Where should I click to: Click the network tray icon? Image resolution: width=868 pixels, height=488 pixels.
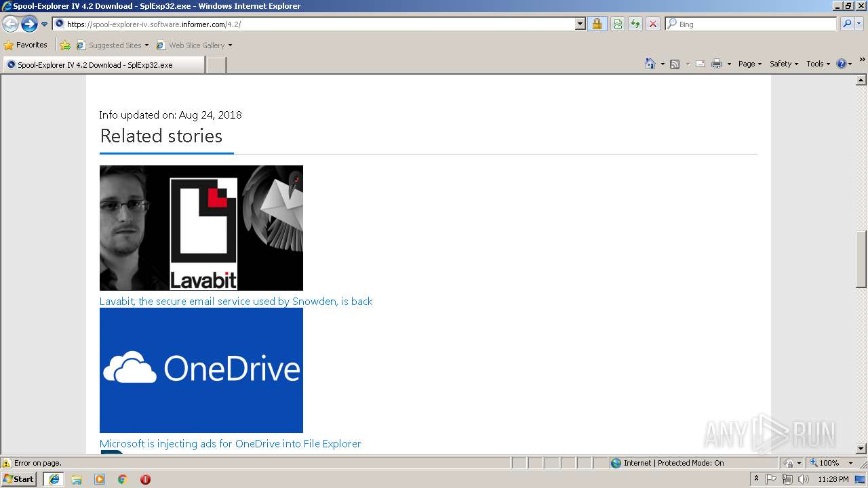(x=787, y=479)
